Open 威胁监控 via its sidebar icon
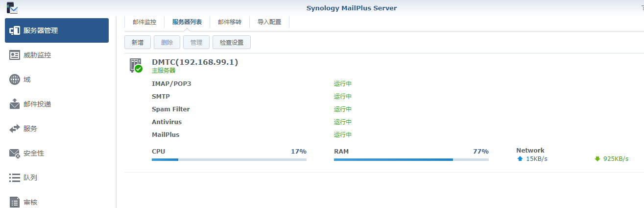Viewport: 644px width, 208px height. [x=15, y=55]
